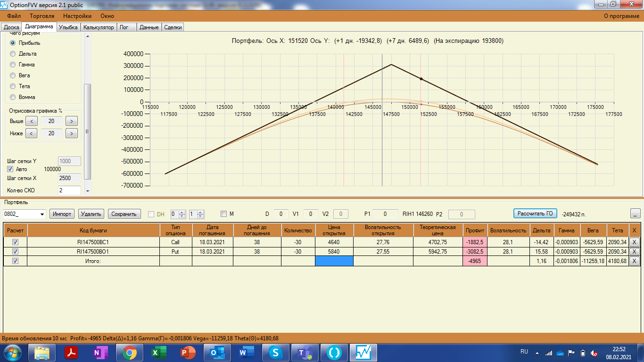Open Adobe Acrobat from the taskbar
Image resolution: width=644 pixels, height=362 pixels.
(71, 353)
